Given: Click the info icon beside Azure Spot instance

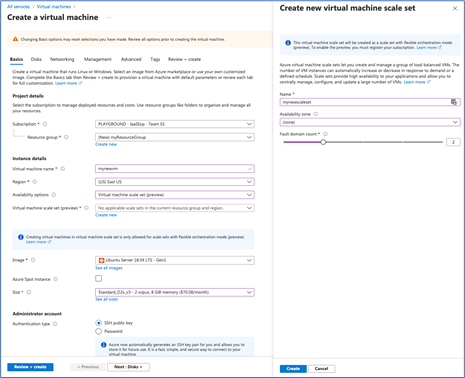Looking at the screenshot, I should [55, 279].
